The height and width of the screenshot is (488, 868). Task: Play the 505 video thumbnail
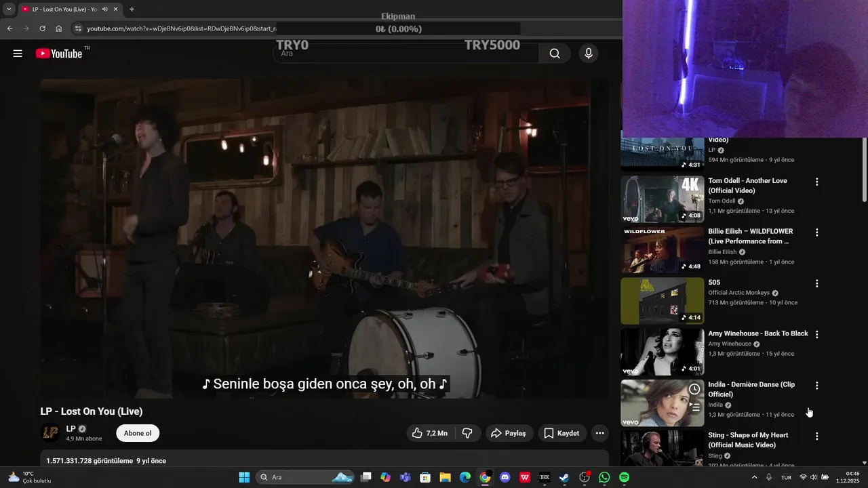click(663, 301)
